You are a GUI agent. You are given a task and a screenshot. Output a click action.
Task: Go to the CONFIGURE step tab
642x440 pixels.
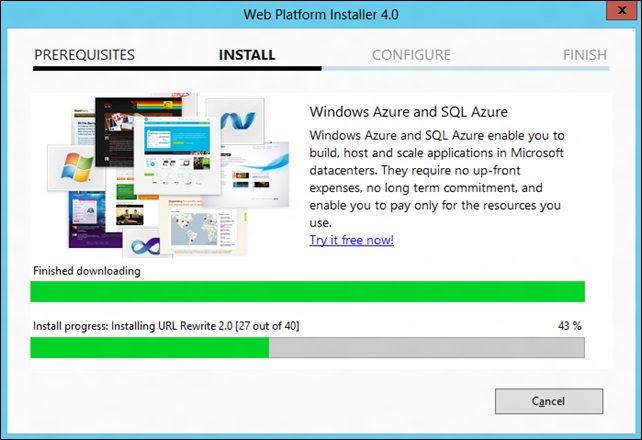[411, 55]
